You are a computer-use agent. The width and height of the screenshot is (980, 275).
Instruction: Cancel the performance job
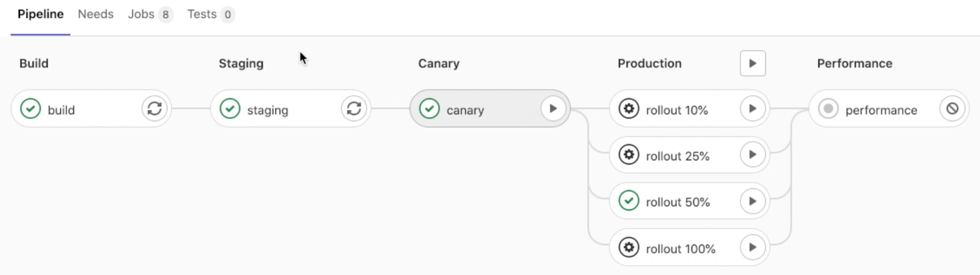[952, 109]
